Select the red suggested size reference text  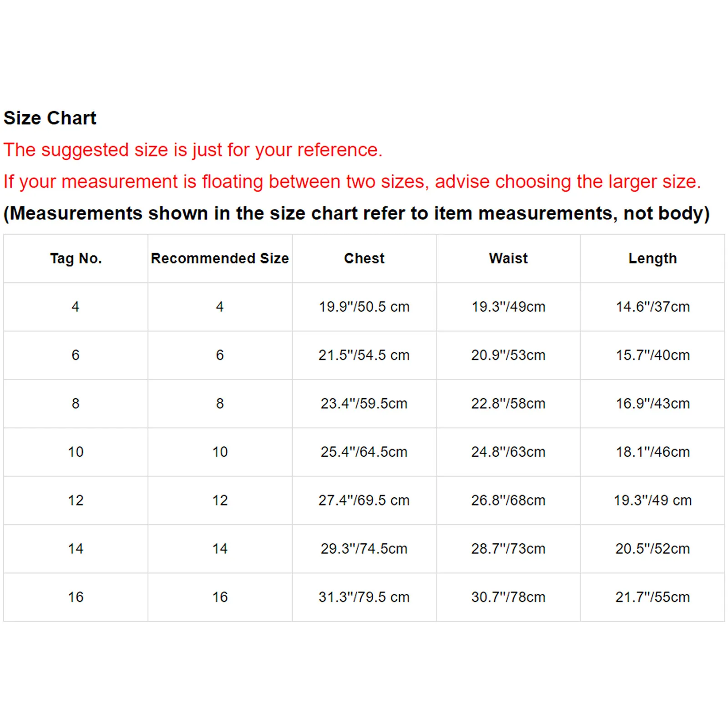coord(193,150)
